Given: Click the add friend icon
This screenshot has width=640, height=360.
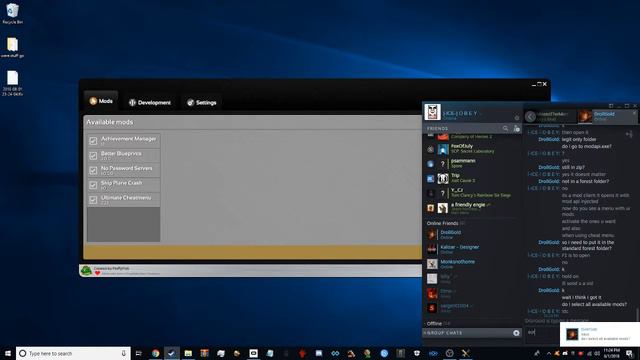Looking at the screenshot, I should tap(517, 128).
